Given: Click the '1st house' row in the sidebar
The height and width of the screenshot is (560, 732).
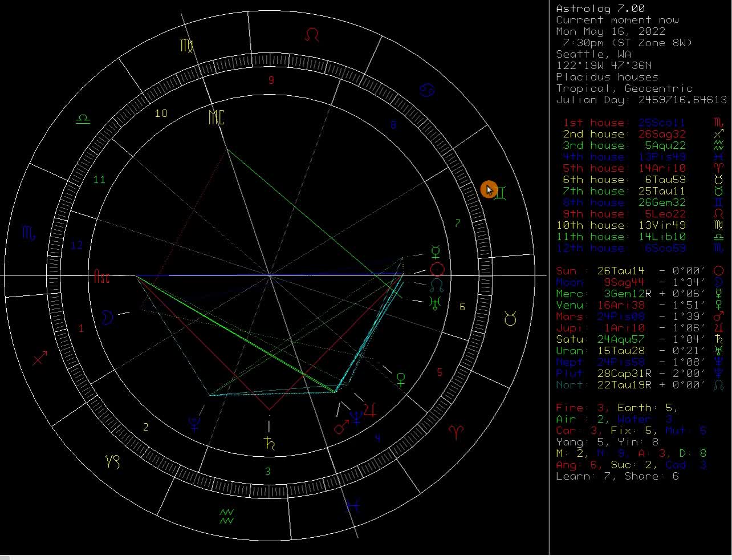Looking at the screenshot, I should [x=643, y=123].
